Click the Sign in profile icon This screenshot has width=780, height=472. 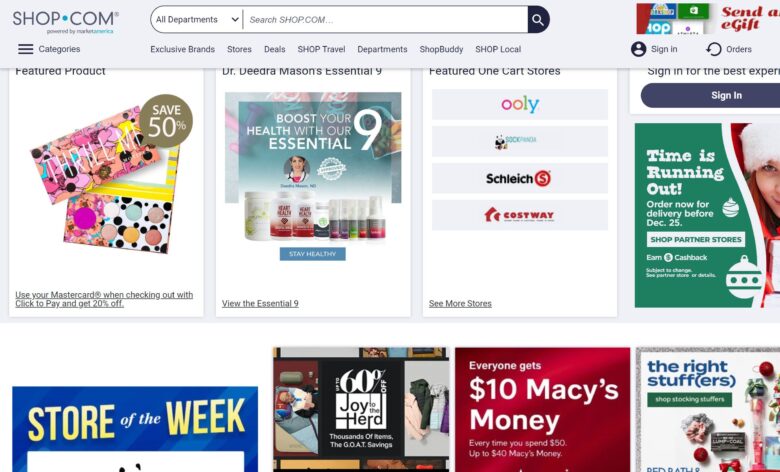pos(638,49)
